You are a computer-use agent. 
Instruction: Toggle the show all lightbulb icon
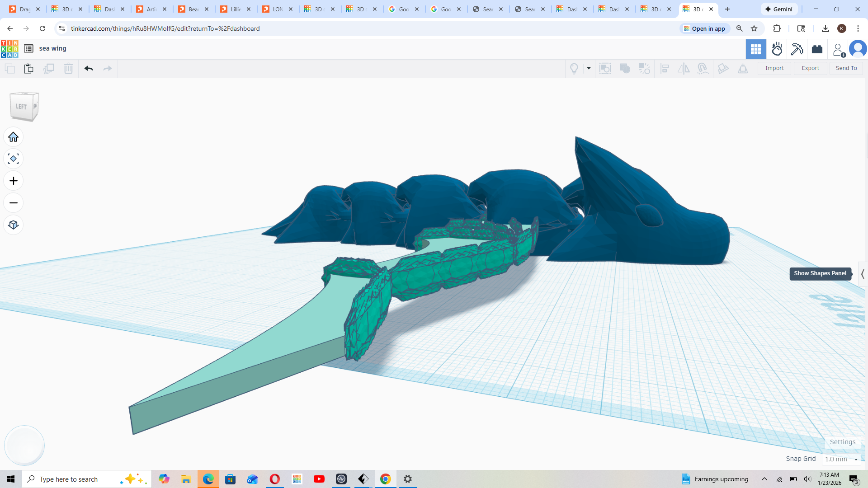(574, 69)
